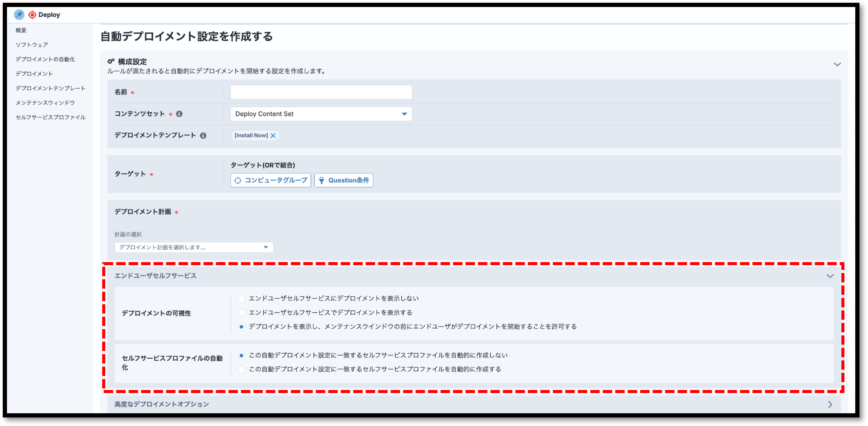This screenshot has width=868, height=426.
Task: Open the Deploy Content Set dropdown
Action: pyautogui.click(x=321, y=114)
